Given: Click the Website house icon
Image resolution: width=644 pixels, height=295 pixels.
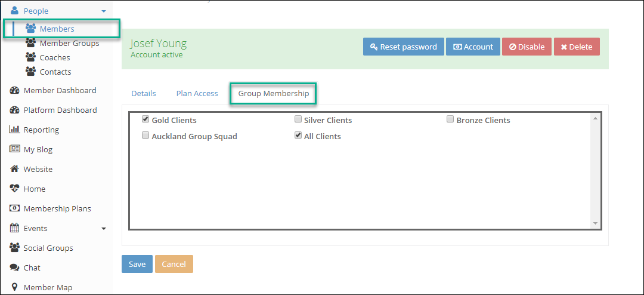Looking at the screenshot, I should point(15,169).
